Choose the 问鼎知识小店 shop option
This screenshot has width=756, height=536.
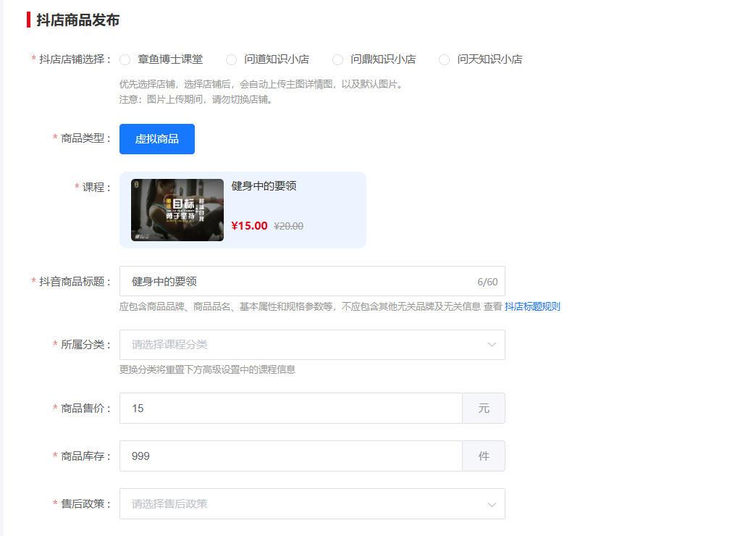pos(338,59)
